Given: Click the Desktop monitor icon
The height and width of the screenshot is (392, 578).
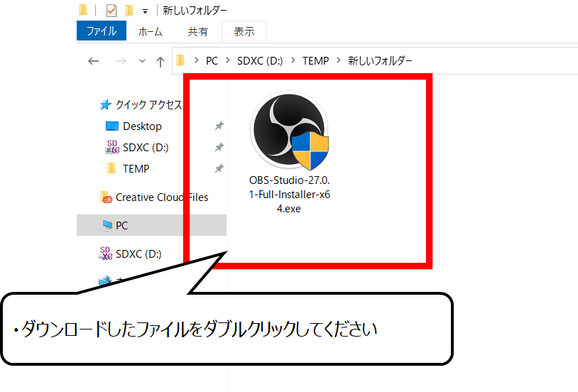Looking at the screenshot, I should pyautogui.click(x=112, y=126).
